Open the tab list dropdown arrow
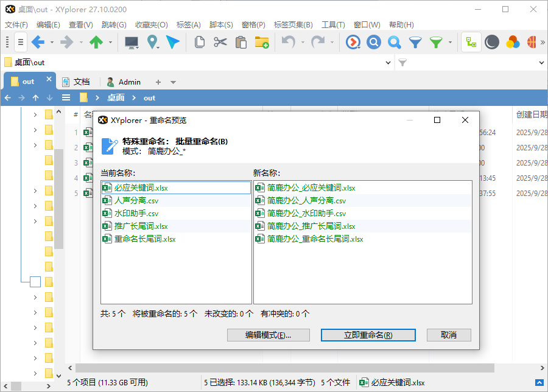The height and width of the screenshot is (392, 548). click(x=173, y=82)
